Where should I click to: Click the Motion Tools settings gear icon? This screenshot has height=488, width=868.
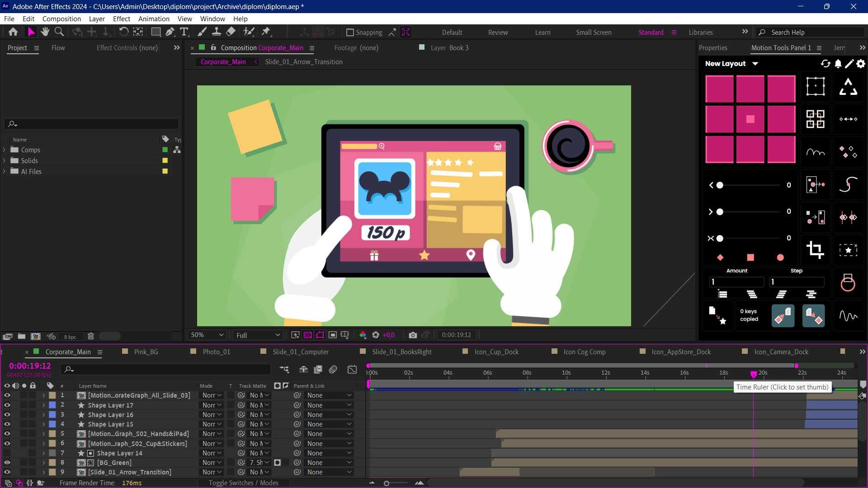pos(861,64)
